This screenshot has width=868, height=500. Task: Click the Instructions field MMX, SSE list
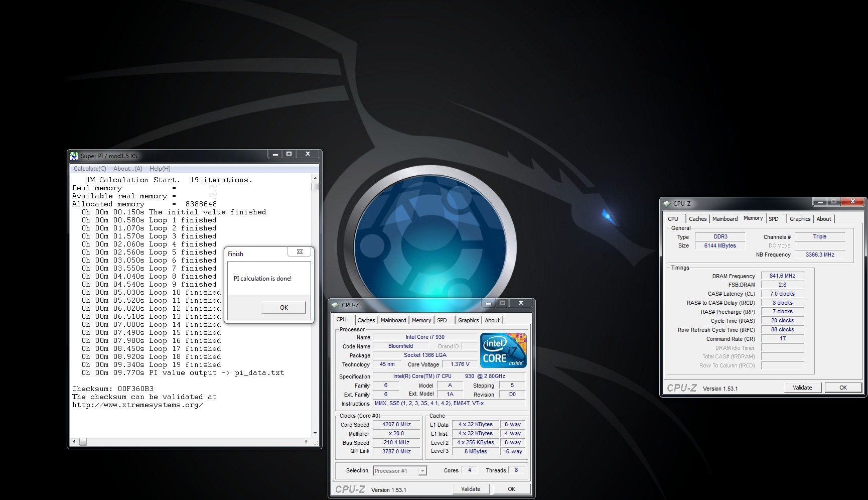pyautogui.click(x=449, y=404)
